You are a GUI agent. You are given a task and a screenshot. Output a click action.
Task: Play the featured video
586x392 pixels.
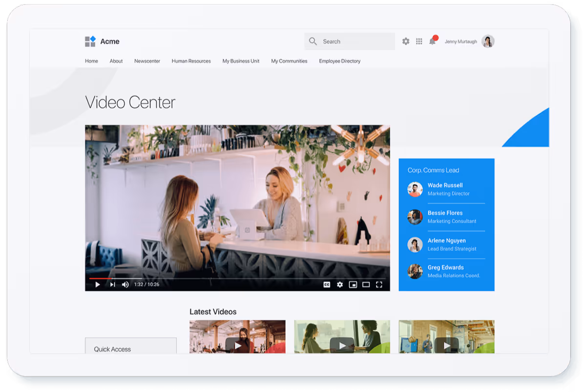pyautogui.click(x=97, y=284)
